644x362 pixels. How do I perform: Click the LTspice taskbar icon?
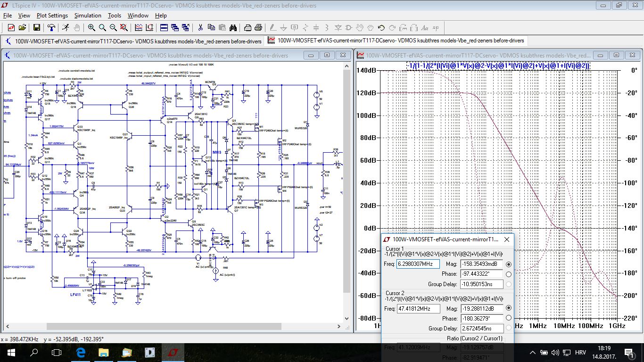tap(172, 352)
